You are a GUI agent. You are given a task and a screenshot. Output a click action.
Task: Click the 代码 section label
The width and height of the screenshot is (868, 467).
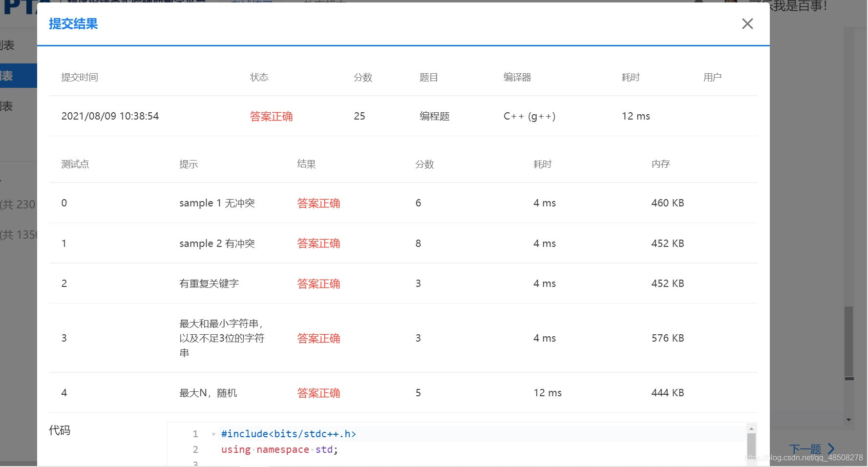60,430
